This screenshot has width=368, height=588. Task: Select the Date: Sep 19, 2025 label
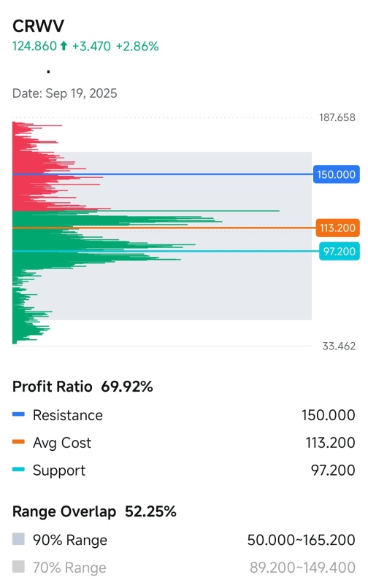64,93
